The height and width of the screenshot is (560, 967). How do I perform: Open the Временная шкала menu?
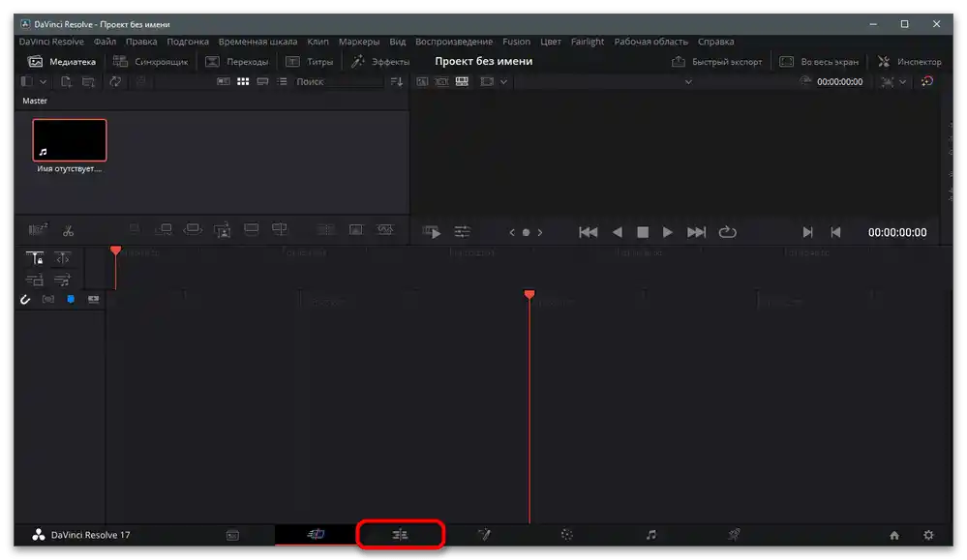coord(257,42)
